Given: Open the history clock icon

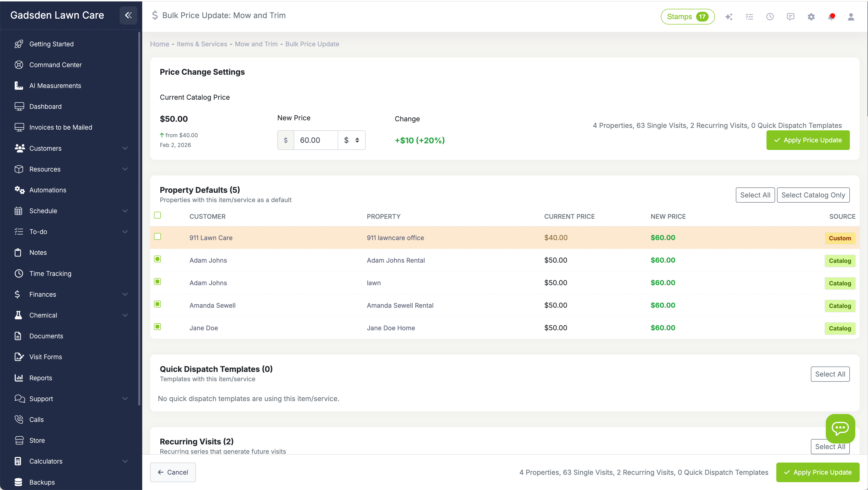Looking at the screenshot, I should tap(770, 16).
